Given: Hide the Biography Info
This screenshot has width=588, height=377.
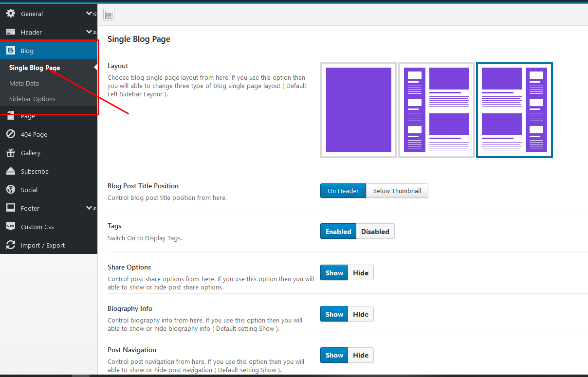Looking at the screenshot, I should (x=361, y=314).
